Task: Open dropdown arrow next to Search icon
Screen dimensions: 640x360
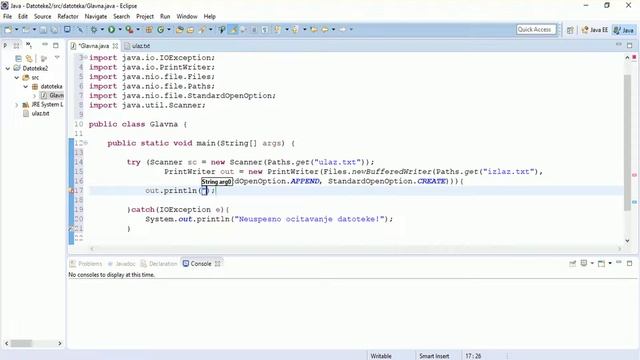Action: pos(211,29)
